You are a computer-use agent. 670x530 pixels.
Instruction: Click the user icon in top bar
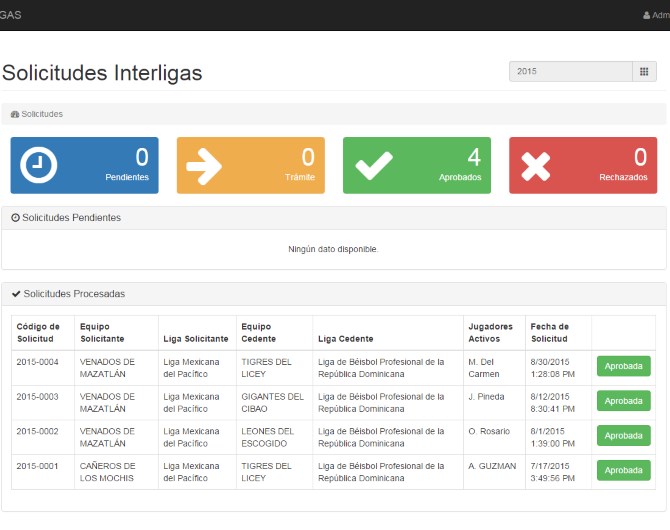pos(646,15)
